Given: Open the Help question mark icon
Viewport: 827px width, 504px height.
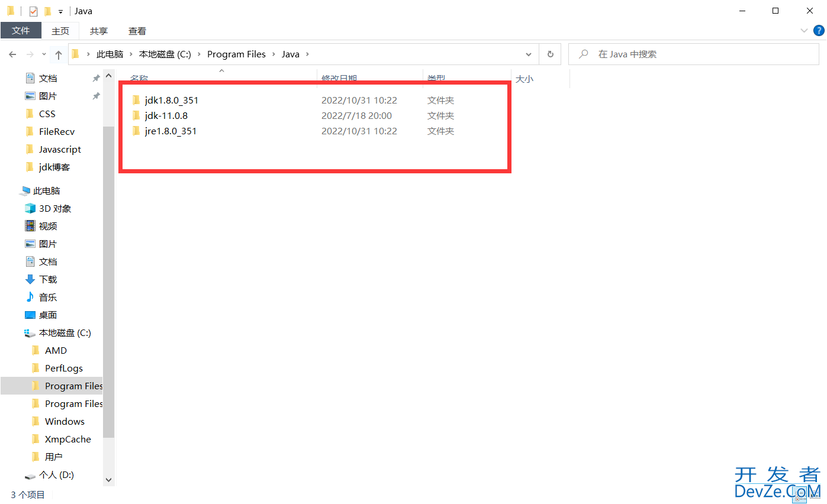Looking at the screenshot, I should tap(818, 31).
